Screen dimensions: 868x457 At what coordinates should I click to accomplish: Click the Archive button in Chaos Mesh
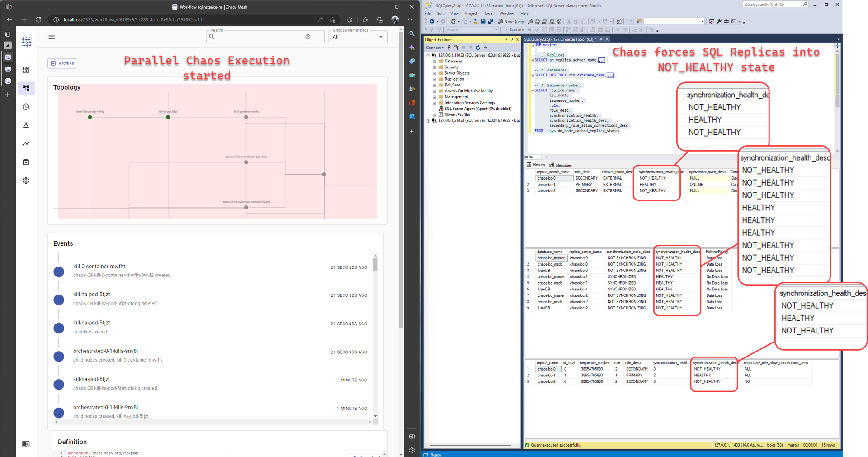(x=62, y=63)
